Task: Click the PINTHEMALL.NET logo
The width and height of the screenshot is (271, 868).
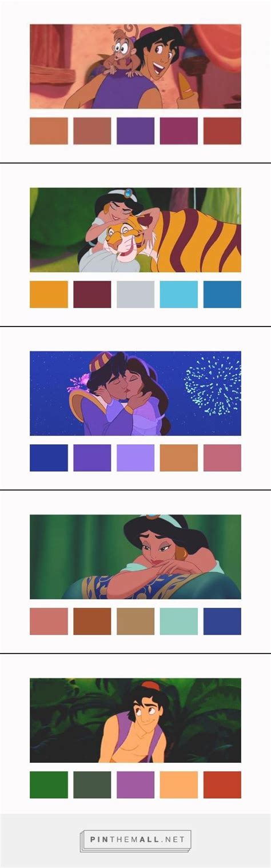Action: pyautogui.click(x=135, y=839)
